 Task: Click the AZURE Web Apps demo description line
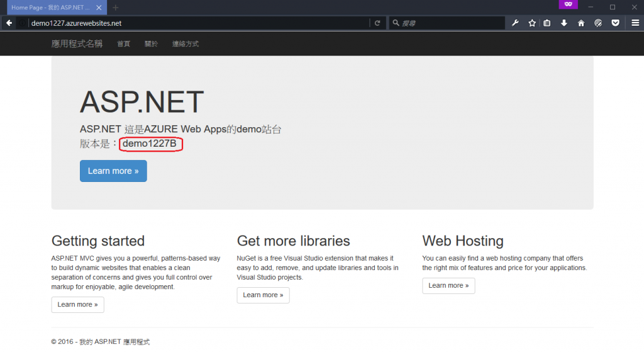point(180,129)
